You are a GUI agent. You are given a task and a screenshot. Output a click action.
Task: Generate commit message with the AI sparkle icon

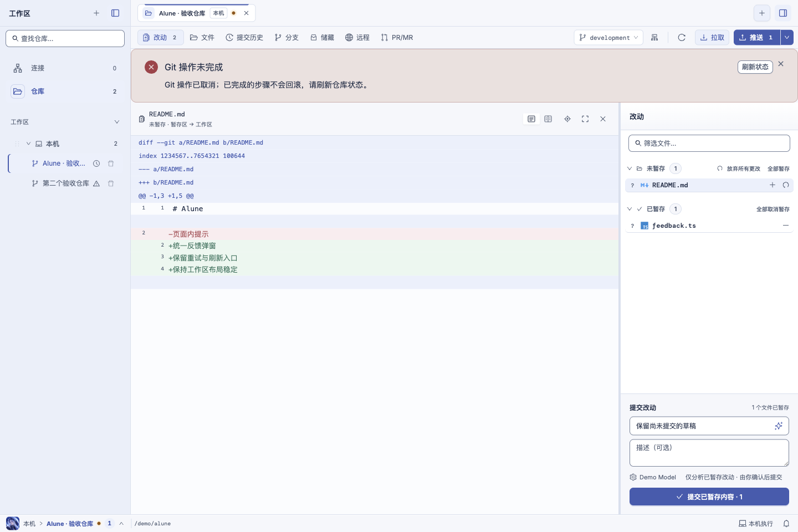(x=779, y=426)
